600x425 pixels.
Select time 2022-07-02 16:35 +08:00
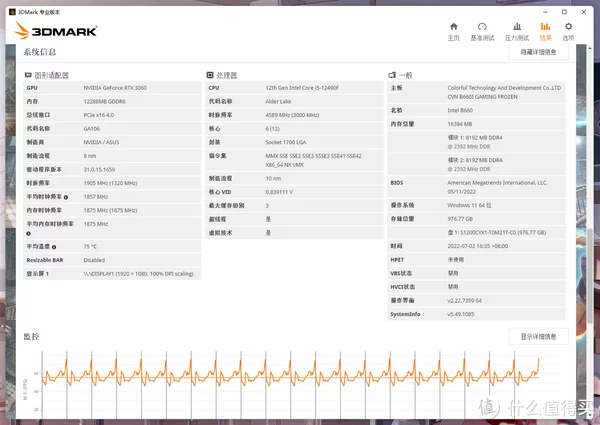pos(478,246)
